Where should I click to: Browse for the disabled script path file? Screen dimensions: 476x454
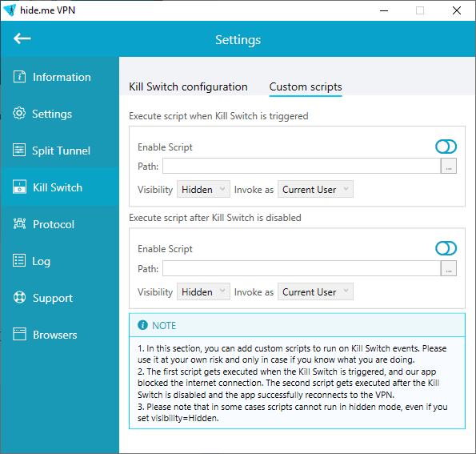pyautogui.click(x=449, y=268)
